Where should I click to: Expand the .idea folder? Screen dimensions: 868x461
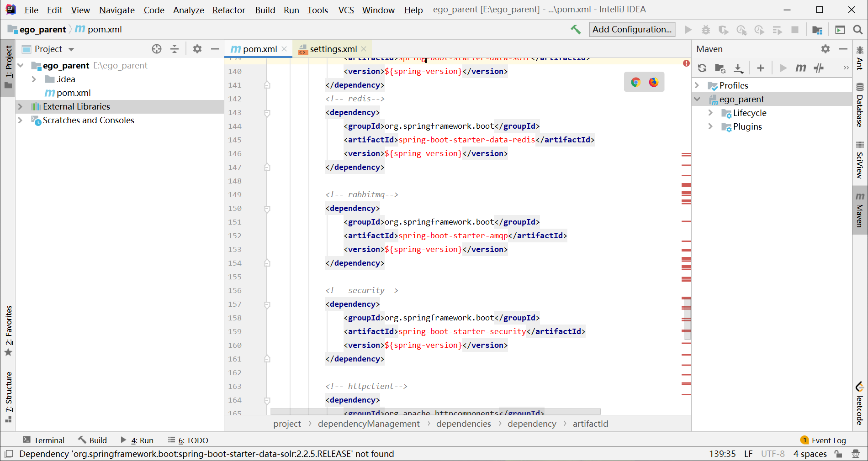coord(34,79)
